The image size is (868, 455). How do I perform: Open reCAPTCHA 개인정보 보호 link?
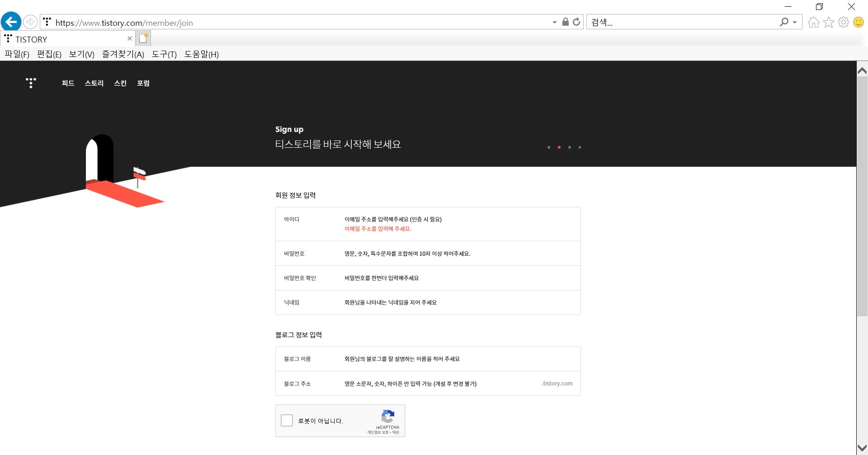pos(377,432)
